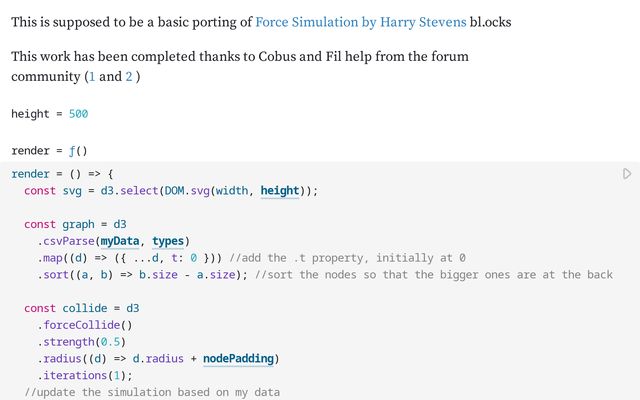The height and width of the screenshot is (400, 640).
Task: Click the 'const collide = d3' line
Action: pyautogui.click(x=82, y=308)
